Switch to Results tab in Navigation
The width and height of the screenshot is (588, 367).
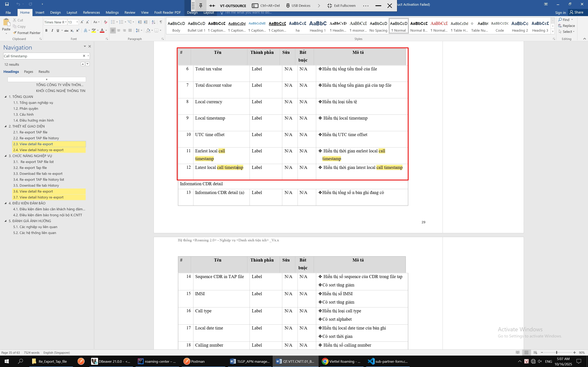44,72
